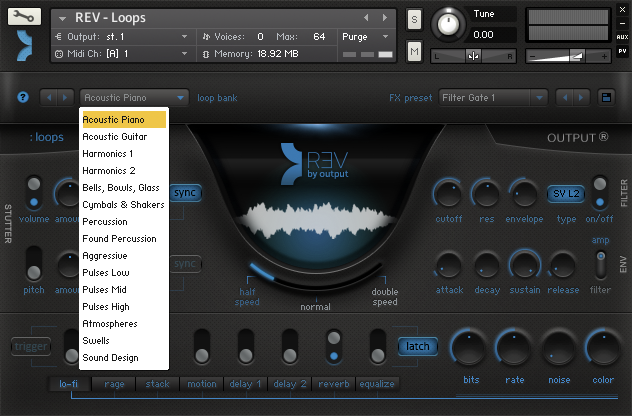Open the Acoustic Piano loop bank dropdown
Viewport: 632px width, 416px height.
(x=134, y=98)
